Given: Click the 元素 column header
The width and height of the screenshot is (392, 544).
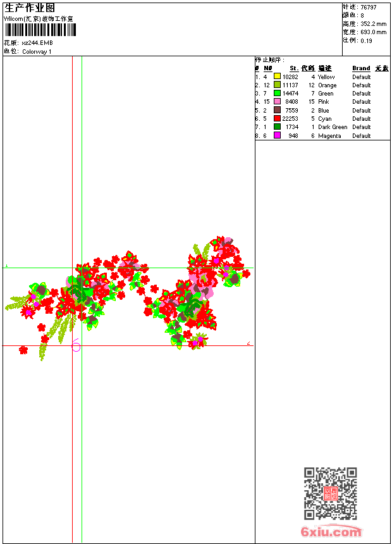Looking at the screenshot, I should (x=382, y=68).
